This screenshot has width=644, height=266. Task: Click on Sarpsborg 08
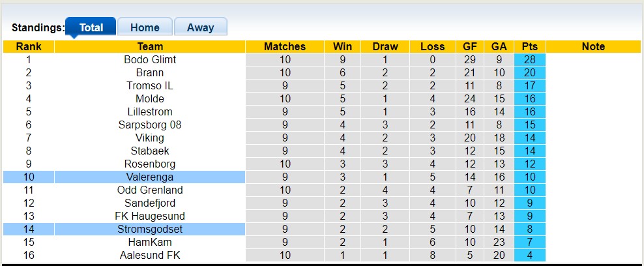pos(150,125)
